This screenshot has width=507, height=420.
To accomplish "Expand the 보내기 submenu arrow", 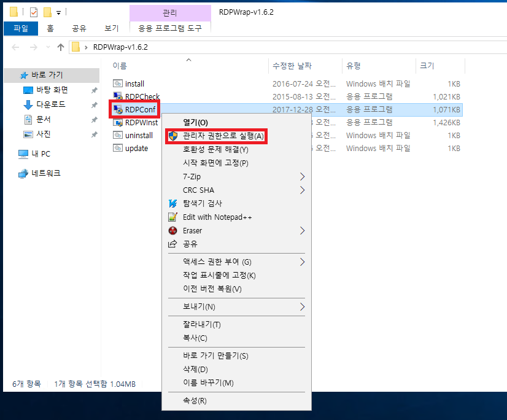I will [x=302, y=306].
